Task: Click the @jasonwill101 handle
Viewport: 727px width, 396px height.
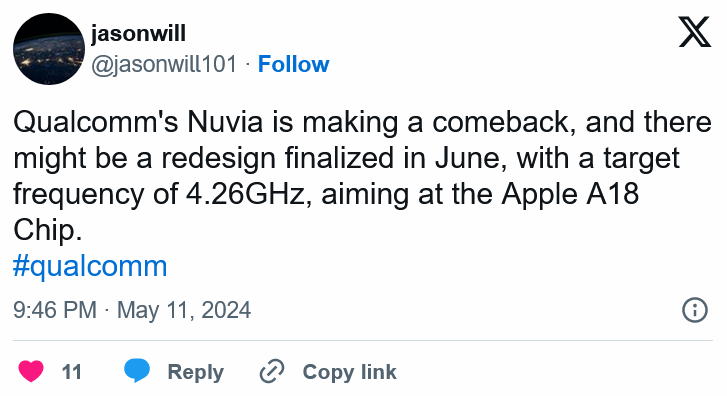Action: point(164,64)
